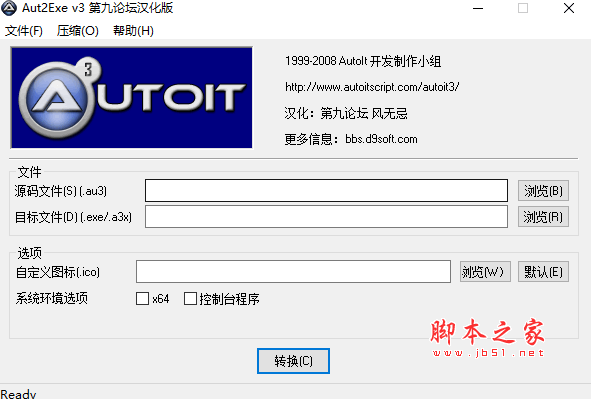591x399 pixels.
Task: Browse for custom icon with 浏览(W)
Action: click(x=485, y=271)
